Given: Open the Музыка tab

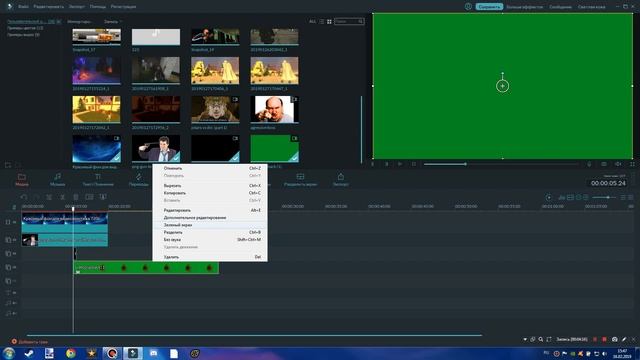Looking at the screenshot, I should point(58,180).
